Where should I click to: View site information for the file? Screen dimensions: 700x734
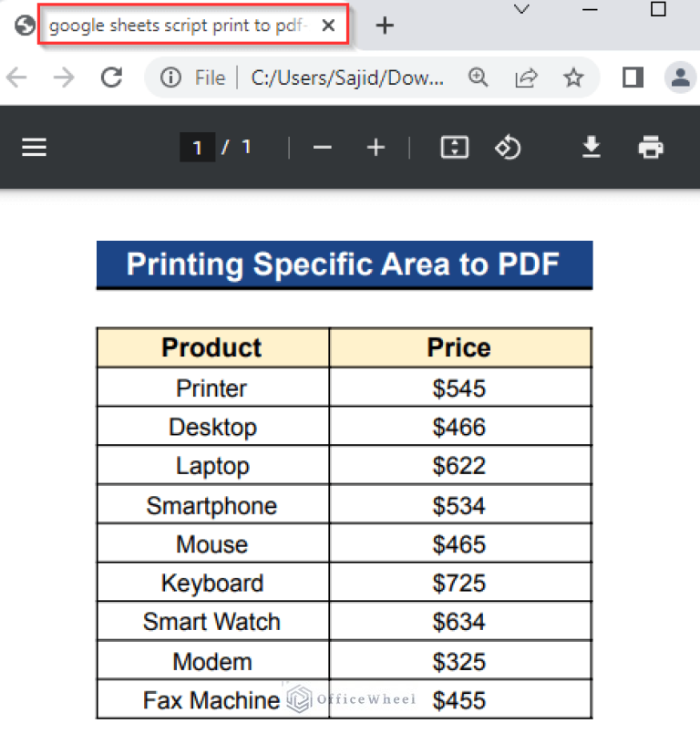coord(173,78)
